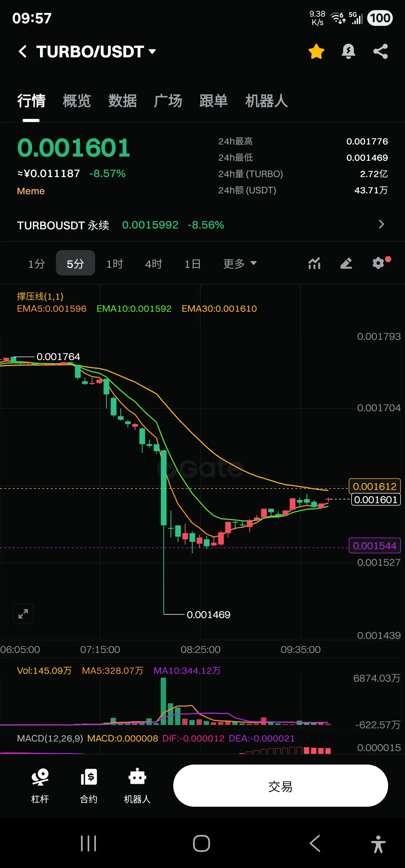The image size is (405, 868).
Task: Select the 1日 timeframe
Action: [x=193, y=263]
